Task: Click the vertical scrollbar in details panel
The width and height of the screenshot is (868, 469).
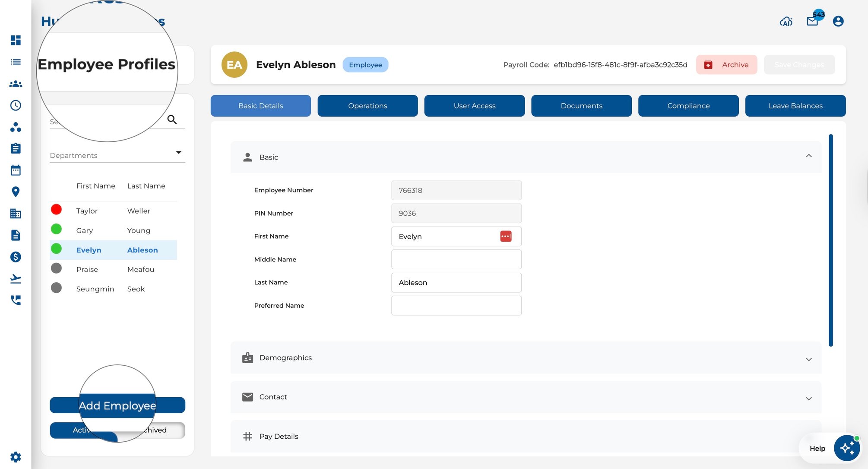Action: pos(831,240)
